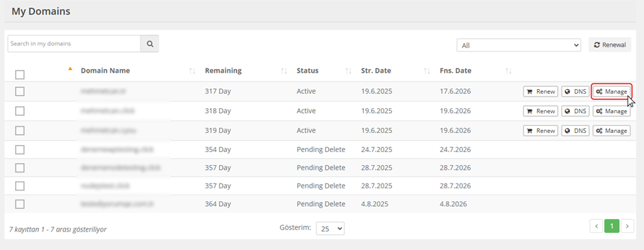Renew the domain with 317 days remaining
This screenshot has height=250, width=644.
tap(541, 92)
